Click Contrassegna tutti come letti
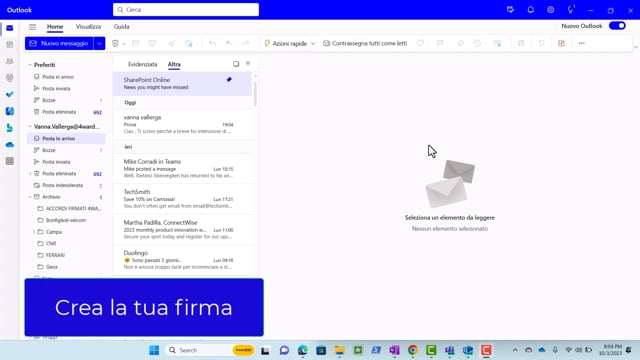Viewport: 640px width, 360px height. point(365,43)
